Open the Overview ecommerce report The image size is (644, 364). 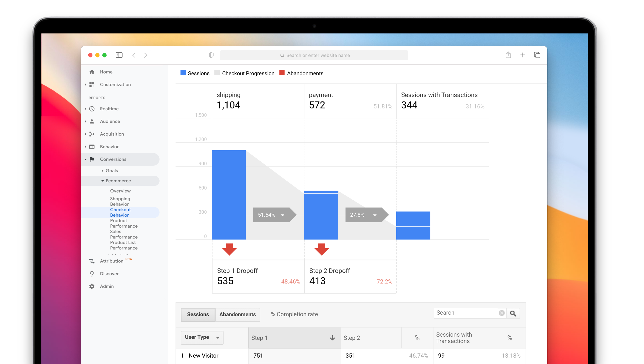120,191
